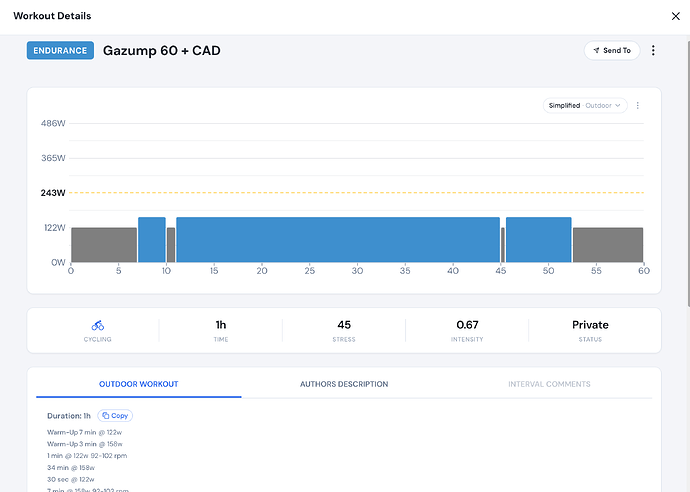Click the vertical scrollbar on the right

688,174
